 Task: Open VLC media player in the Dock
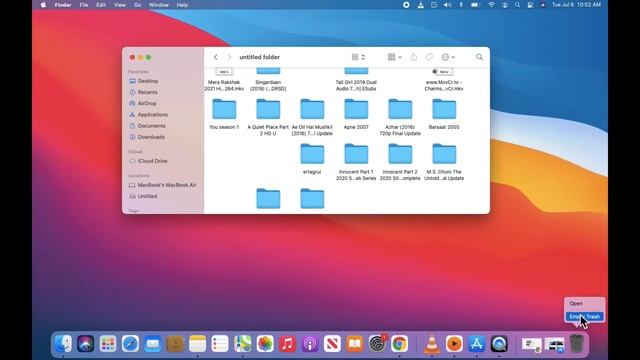pos(432,344)
